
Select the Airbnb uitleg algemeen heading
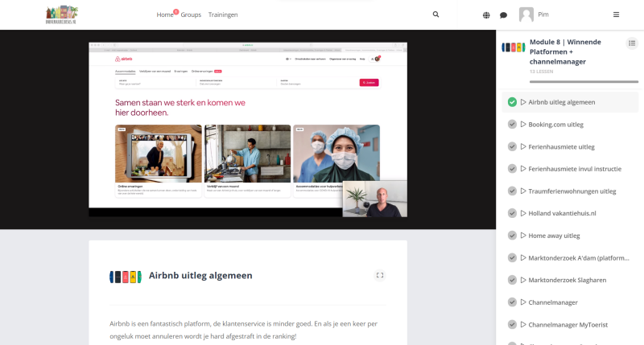(x=200, y=275)
